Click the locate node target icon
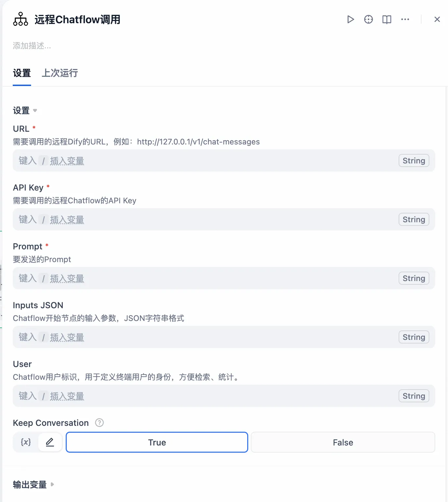This screenshot has width=448, height=502. 369,20
